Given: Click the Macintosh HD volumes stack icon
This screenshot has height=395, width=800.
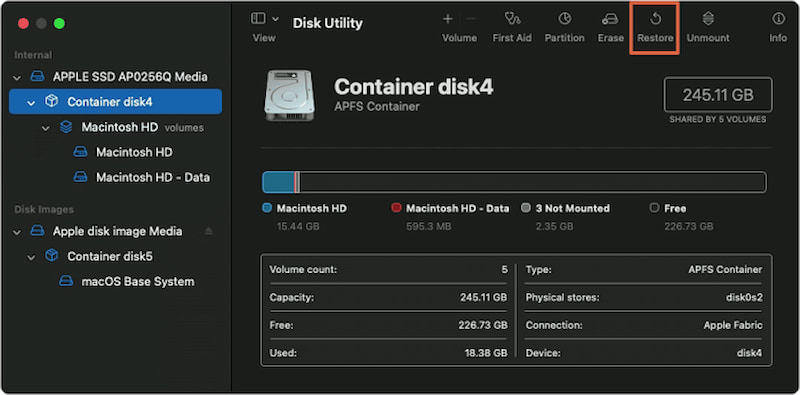Looking at the screenshot, I should pyautogui.click(x=66, y=127).
